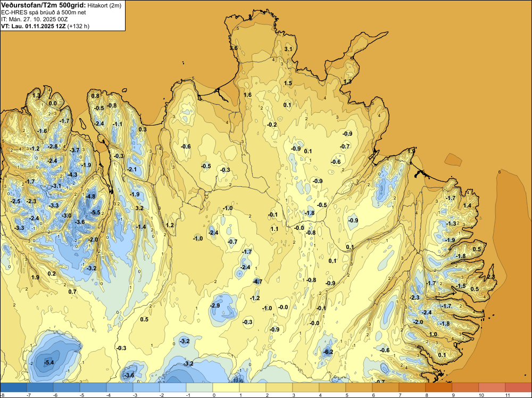Image resolution: width=532 pixels, height=398 pixels.
Task: Pick the legend swatch between -7 and -6
Action: (40, 387)
